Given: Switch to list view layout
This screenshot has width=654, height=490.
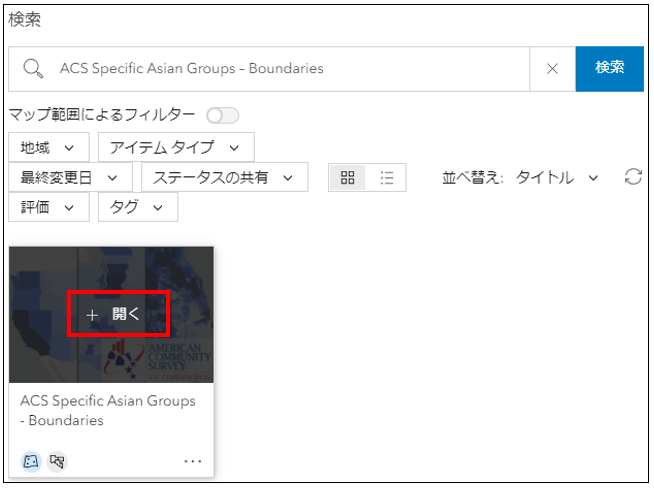Looking at the screenshot, I should pos(387,178).
